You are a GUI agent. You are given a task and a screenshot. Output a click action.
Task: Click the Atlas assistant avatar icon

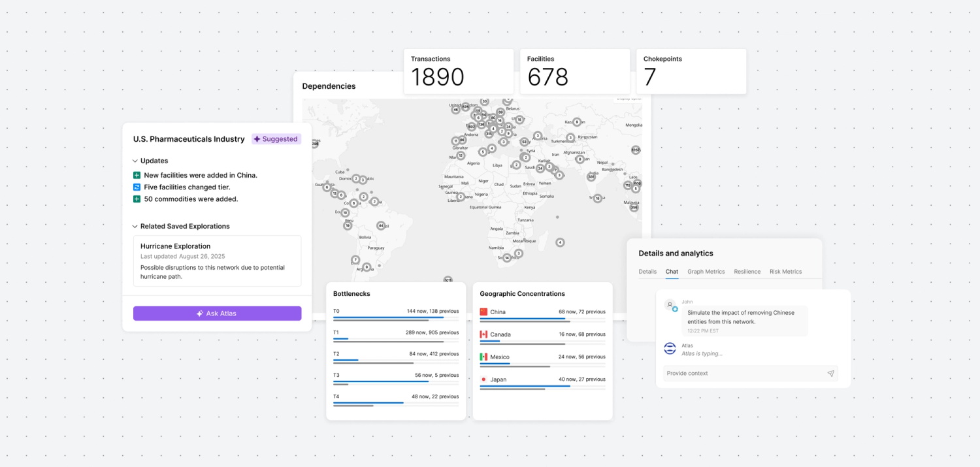pos(670,349)
